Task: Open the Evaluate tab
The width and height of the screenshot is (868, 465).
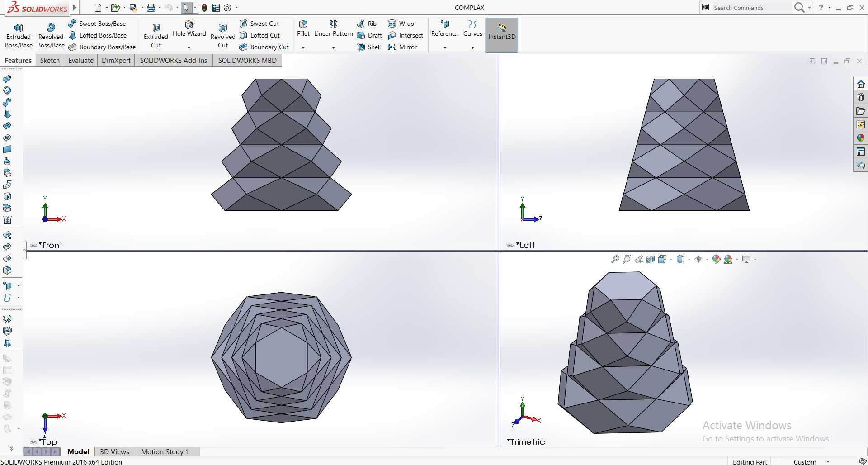Action: click(x=81, y=61)
